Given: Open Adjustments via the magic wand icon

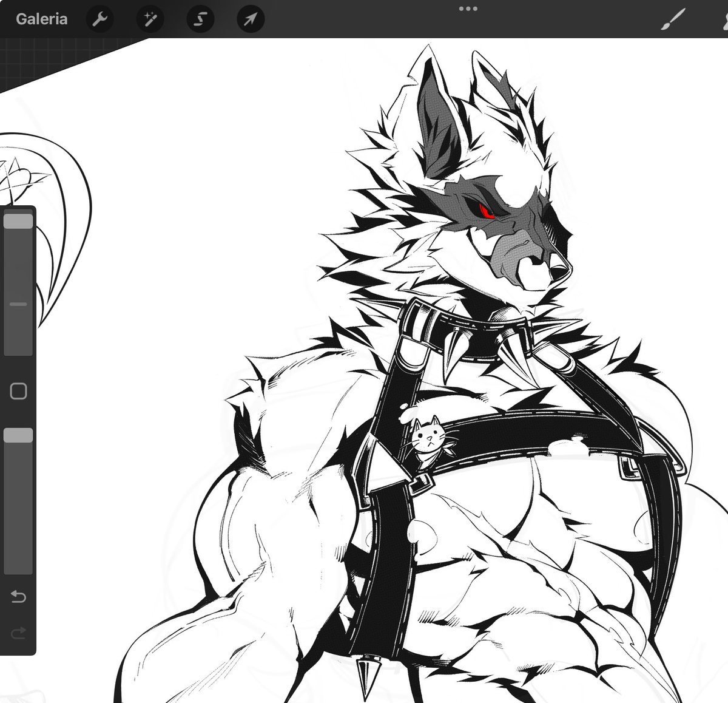Looking at the screenshot, I should (x=150, y=18).
